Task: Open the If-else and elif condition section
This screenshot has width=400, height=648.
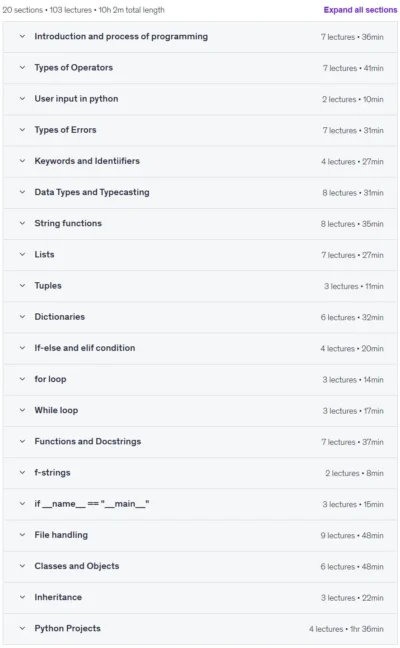Action: (200, 348)
